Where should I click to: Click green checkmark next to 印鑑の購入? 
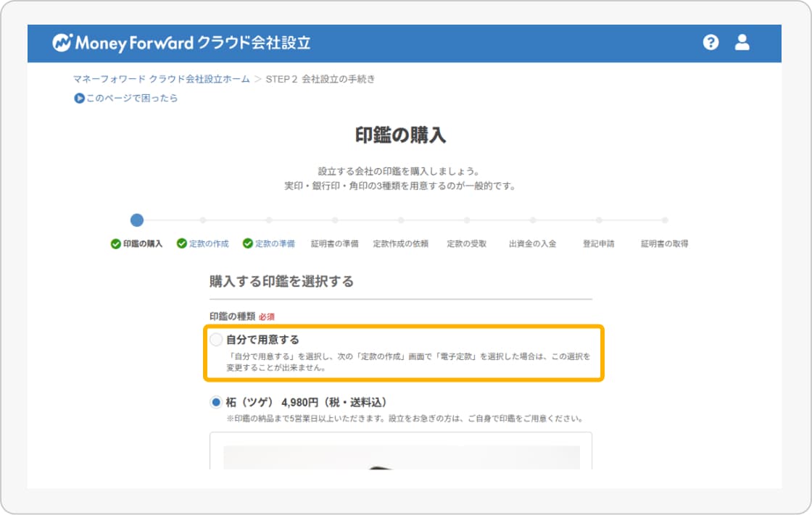click(x=115, y=244)
